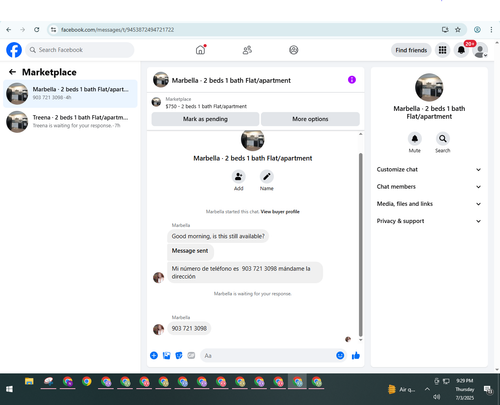Send a thumbs-up like
This screenshot has width=500, height=405.
click(x=356, y=356)
